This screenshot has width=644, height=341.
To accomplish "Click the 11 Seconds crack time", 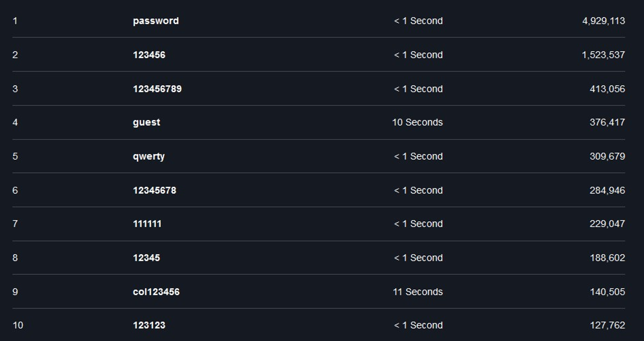I will (x=418, y=292).
